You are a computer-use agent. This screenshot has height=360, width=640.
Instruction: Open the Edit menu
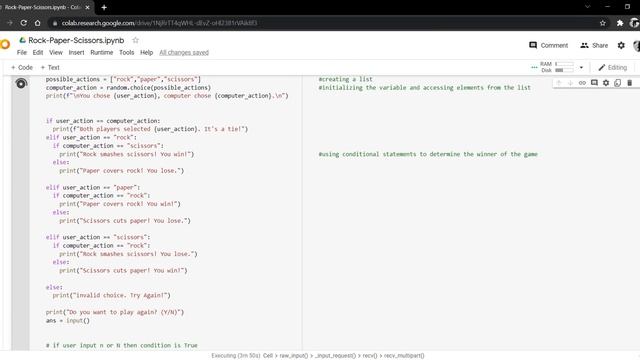(38, 53)
